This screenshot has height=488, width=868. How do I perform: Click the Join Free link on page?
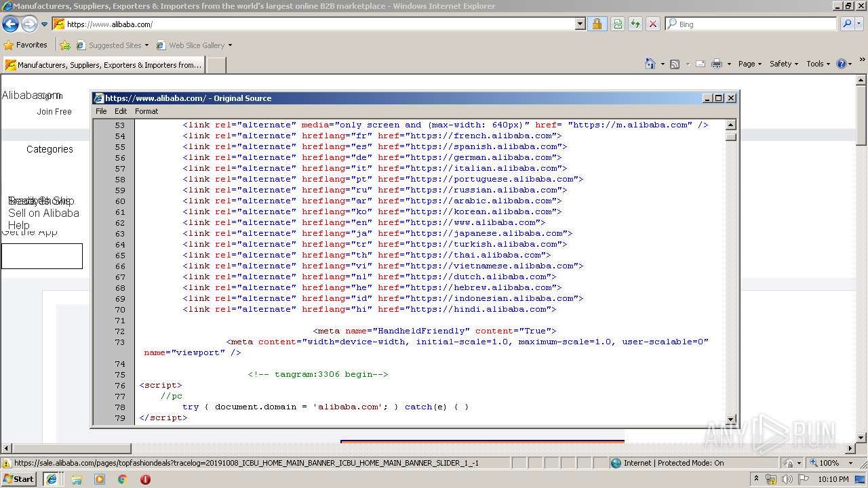point(54,112)
